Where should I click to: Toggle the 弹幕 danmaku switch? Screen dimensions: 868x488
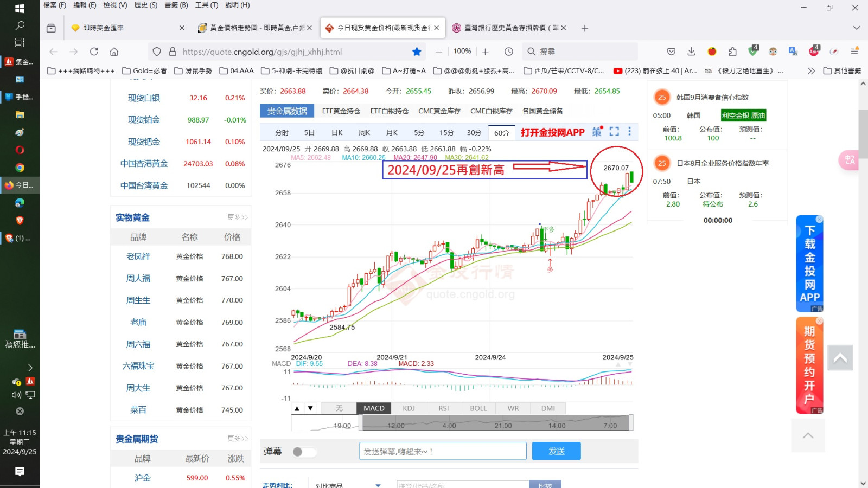pyautogui.click(x=304, y=451)
